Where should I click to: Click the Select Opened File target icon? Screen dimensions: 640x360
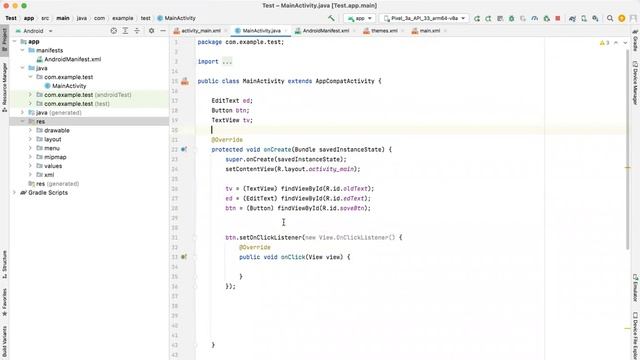113,31
